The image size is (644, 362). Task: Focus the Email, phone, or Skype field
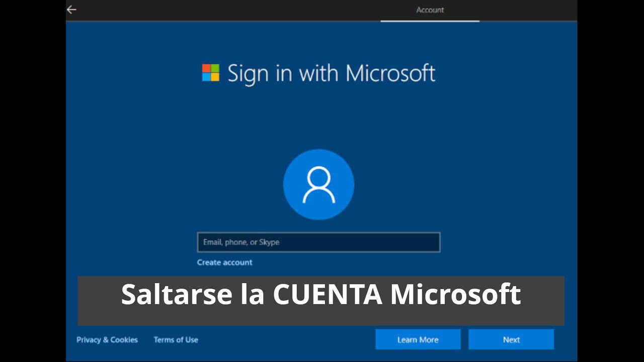318,242
